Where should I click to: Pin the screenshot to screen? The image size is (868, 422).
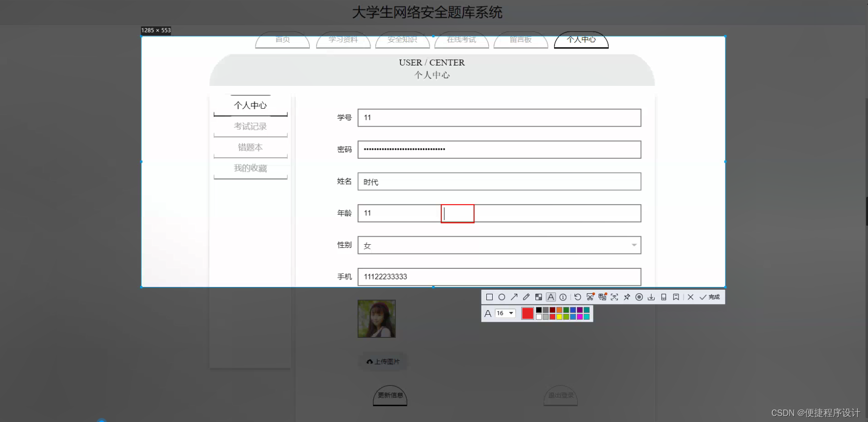(x=627, y=297)
